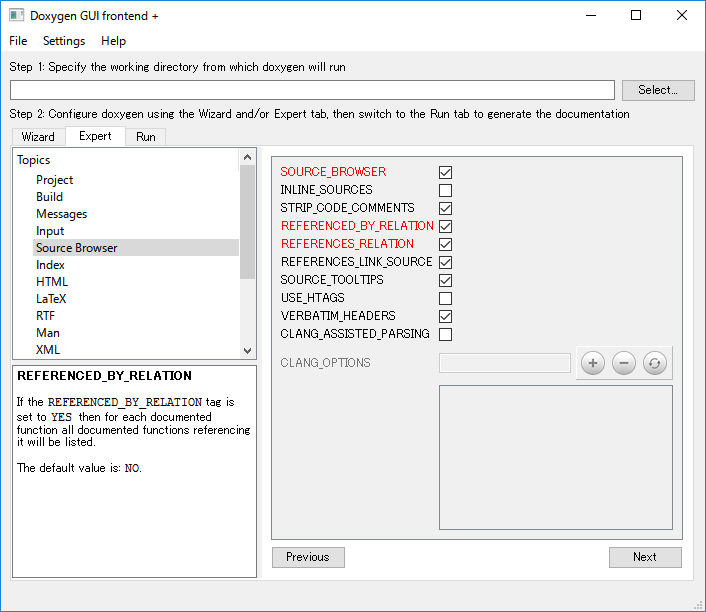Screen dimensions: 706x612
Task: Close the Doxygen GUI window
Action: [x=682, y=15]
